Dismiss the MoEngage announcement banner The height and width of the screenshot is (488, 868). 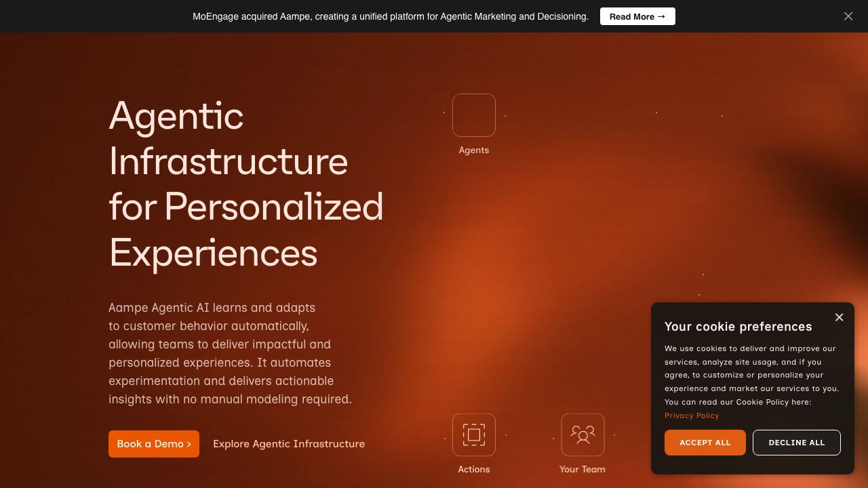pyautogui.click(x=848, y=16)
